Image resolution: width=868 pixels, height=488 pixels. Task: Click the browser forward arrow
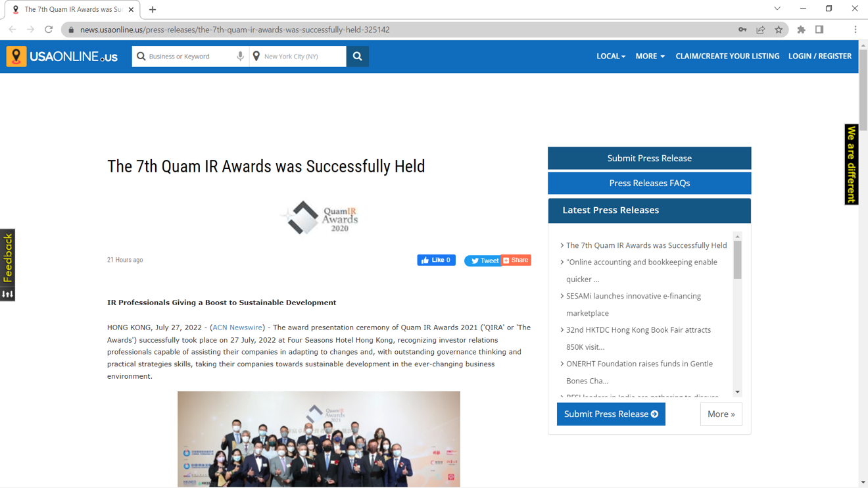(30, 30)
